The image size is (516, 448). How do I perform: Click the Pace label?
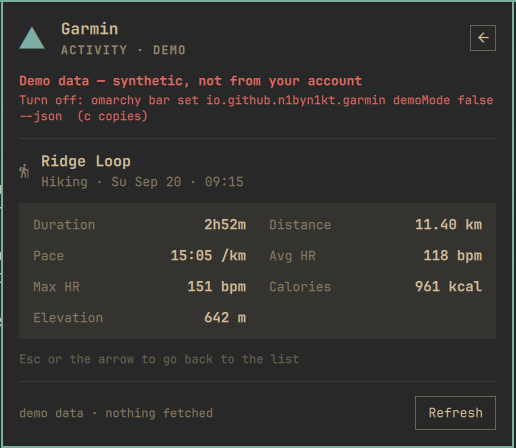pos(49,256)
